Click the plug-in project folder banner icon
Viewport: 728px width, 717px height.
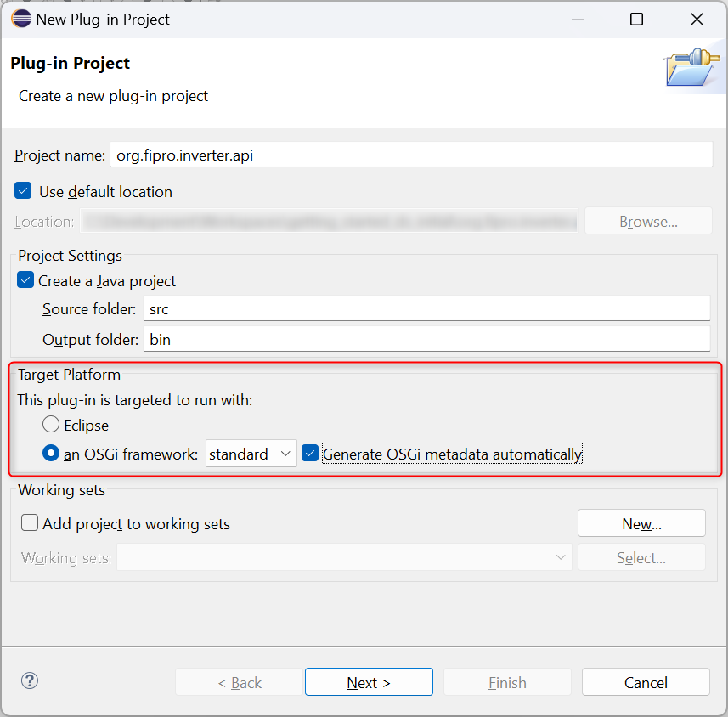691,67
